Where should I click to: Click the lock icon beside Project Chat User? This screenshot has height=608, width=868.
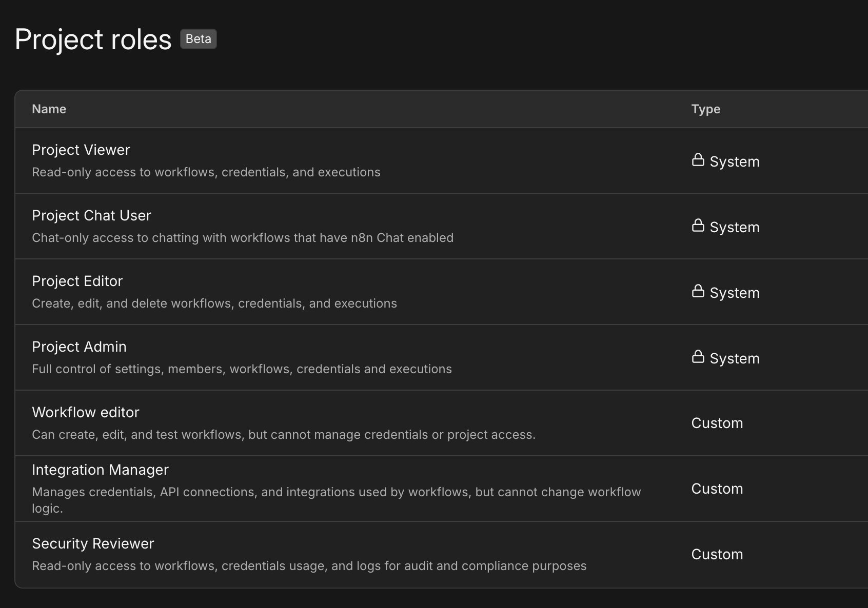(x=698, y=226)
